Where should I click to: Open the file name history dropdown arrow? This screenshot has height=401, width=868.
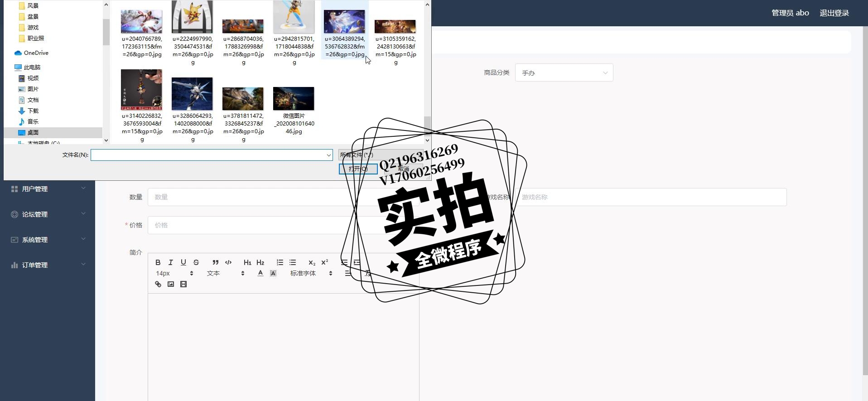[x=329, y=155]
